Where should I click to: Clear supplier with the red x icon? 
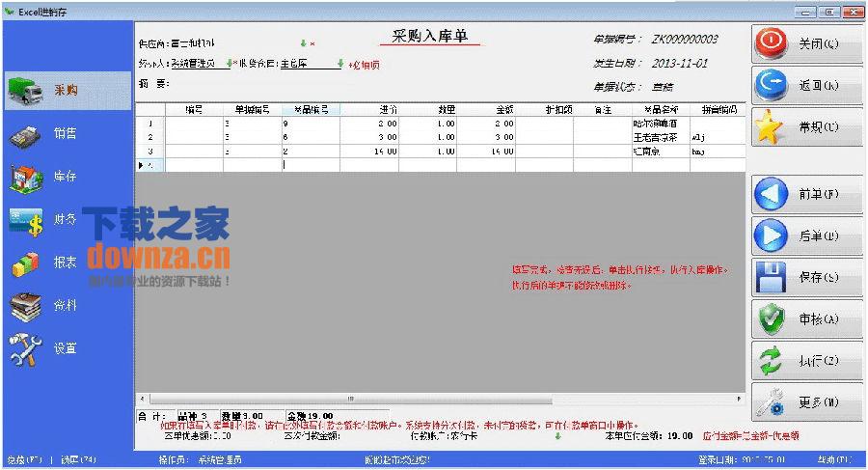click(x=312, y=43)
